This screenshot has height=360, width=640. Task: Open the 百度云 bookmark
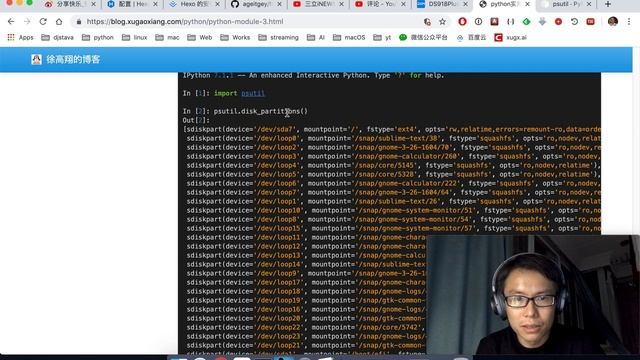pyautogui.click(x=471, y=38)
